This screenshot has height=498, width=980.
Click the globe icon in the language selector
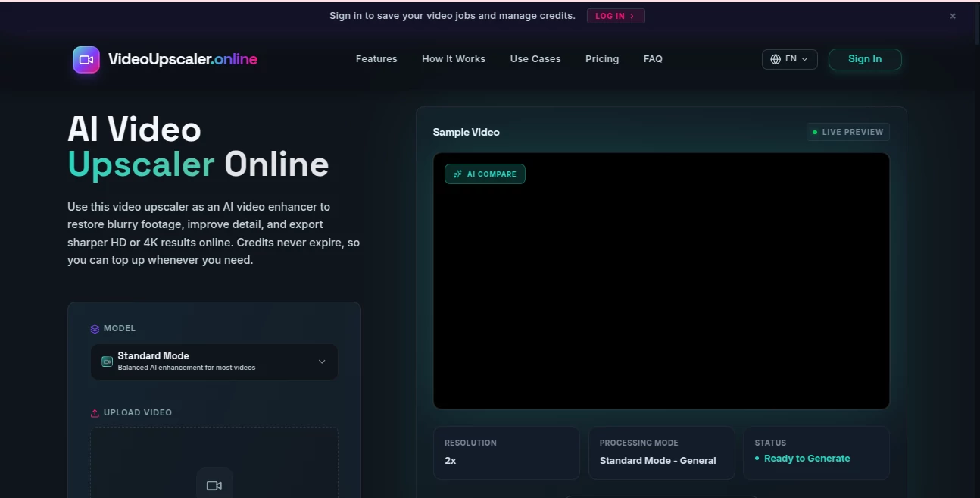click(775, 58)
